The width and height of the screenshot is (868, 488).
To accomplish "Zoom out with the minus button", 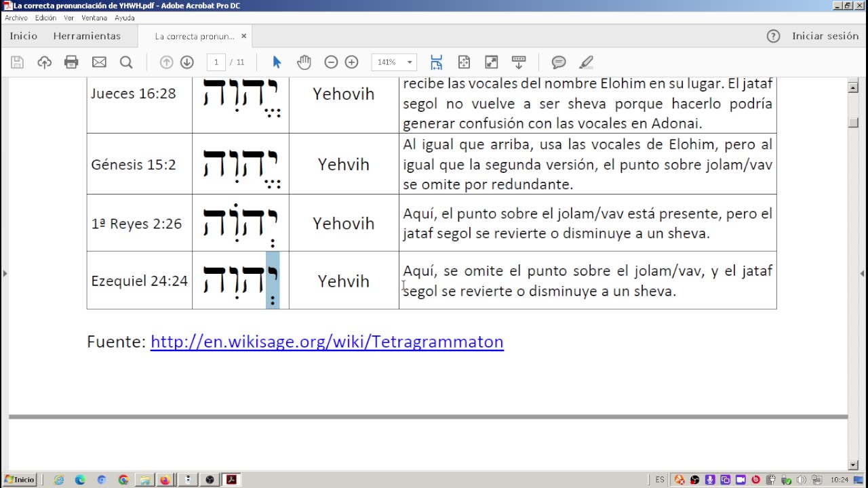I will 331,62.
